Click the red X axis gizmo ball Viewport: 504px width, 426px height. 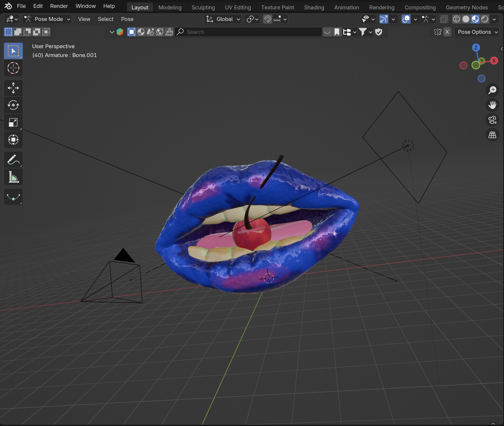[x=494, y=61]
